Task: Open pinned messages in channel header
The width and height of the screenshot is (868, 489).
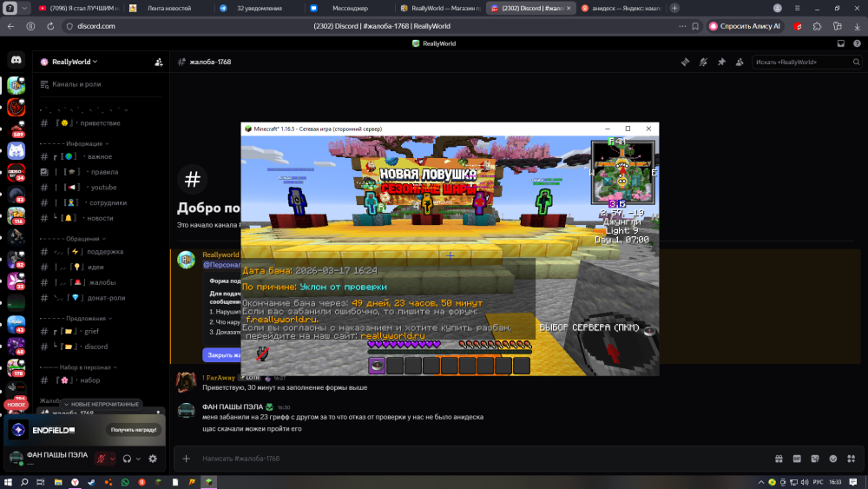Action: (x=721, y=62)
